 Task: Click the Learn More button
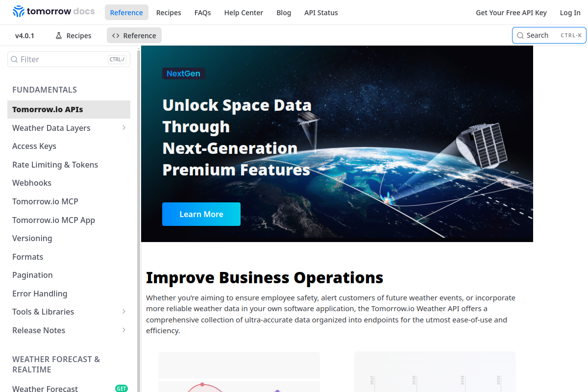[x=201, y=214]
